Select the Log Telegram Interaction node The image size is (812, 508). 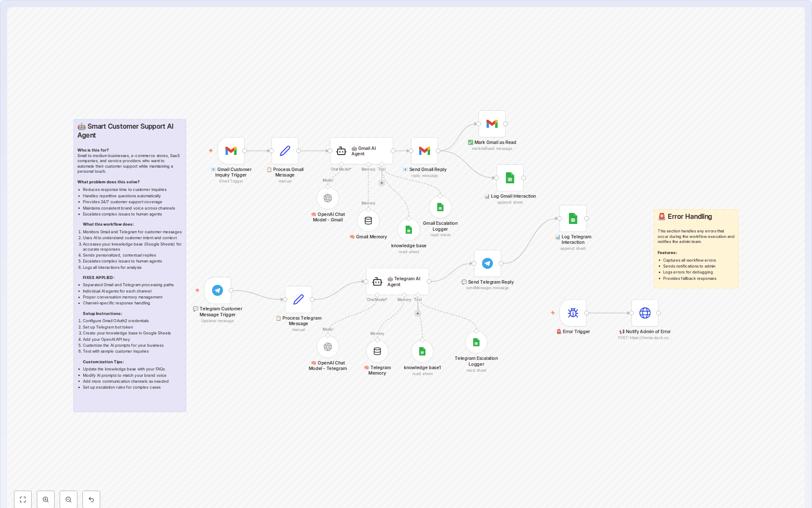tap(573, 218)
